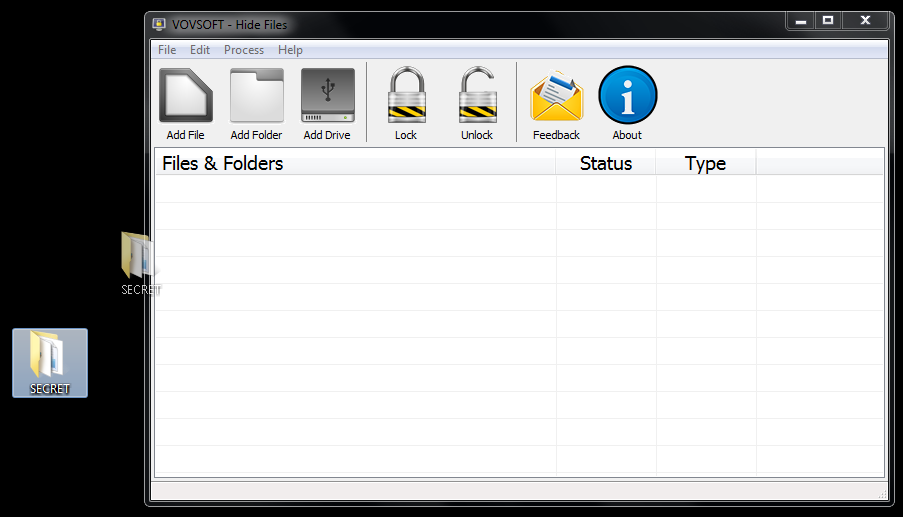Open Feedback via the envelope icon
Image resolution: width=903 pixels, height=517 pixels.
pyautogui.click(x=556, y=97)
